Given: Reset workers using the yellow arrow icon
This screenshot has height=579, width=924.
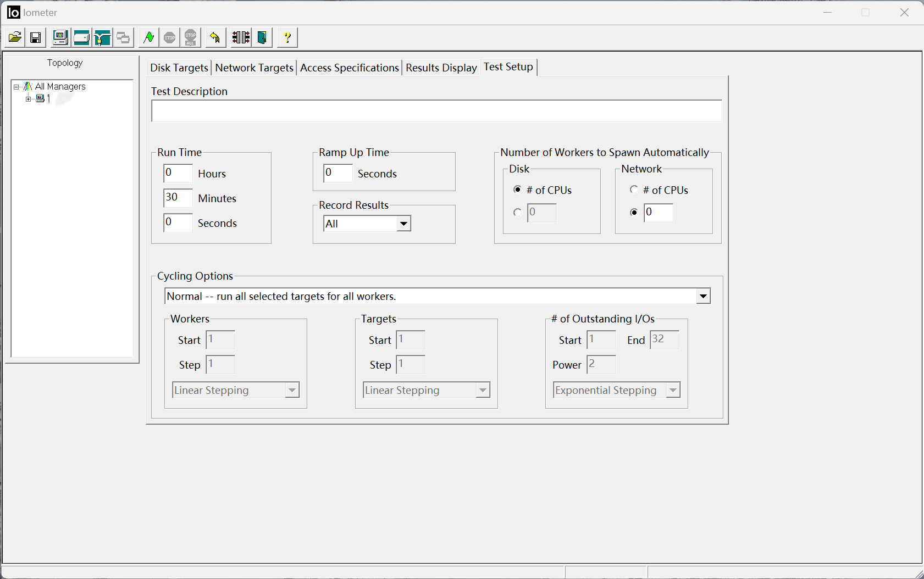Looking at the screenshot, I should coord(215,37).
